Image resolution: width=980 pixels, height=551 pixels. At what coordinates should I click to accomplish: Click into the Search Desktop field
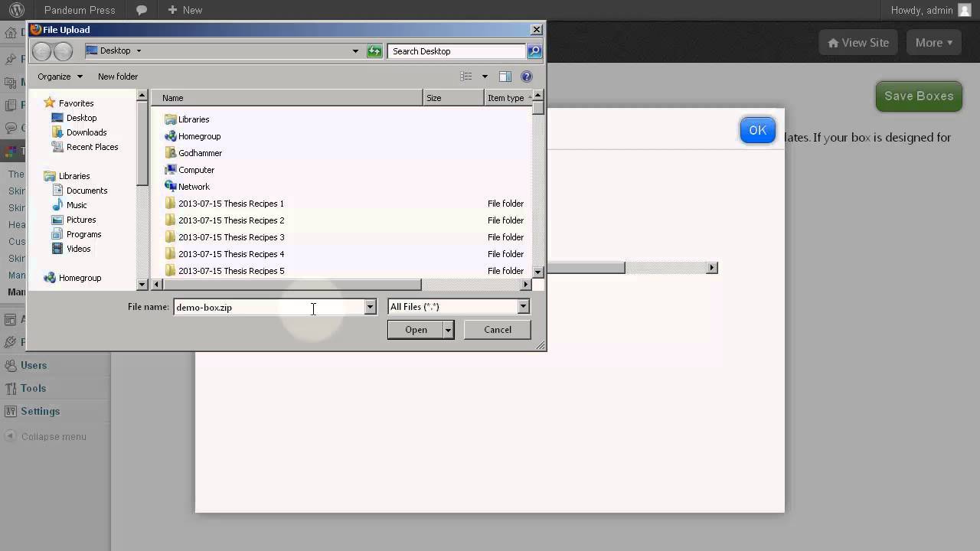(x=456, y=51)
